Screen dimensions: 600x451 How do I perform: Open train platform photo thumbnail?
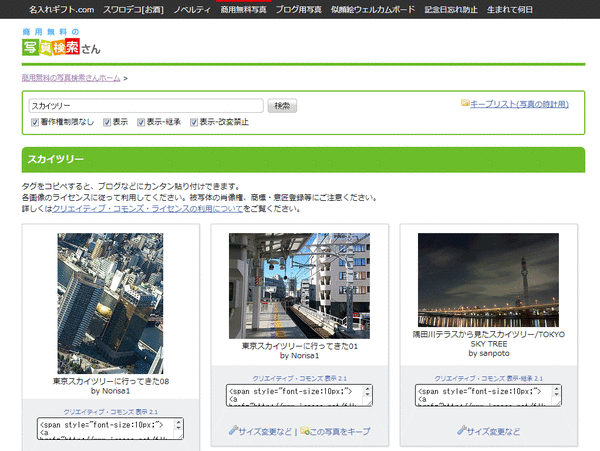click(x=300, y=286)
